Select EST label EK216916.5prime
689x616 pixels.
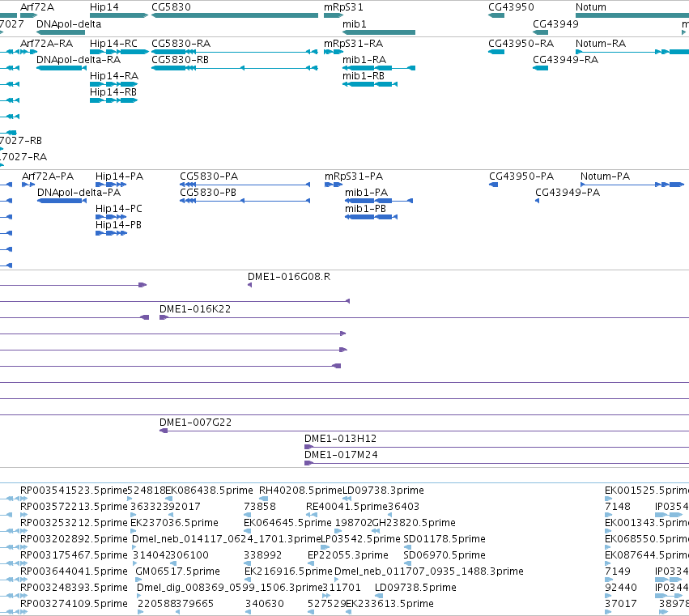288,571
